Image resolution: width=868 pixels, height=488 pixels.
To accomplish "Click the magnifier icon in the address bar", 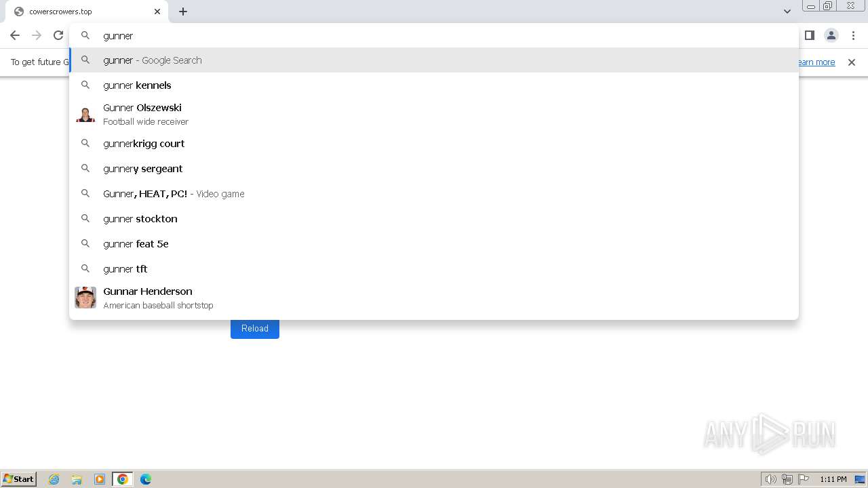I will click(x=85, y=35).
